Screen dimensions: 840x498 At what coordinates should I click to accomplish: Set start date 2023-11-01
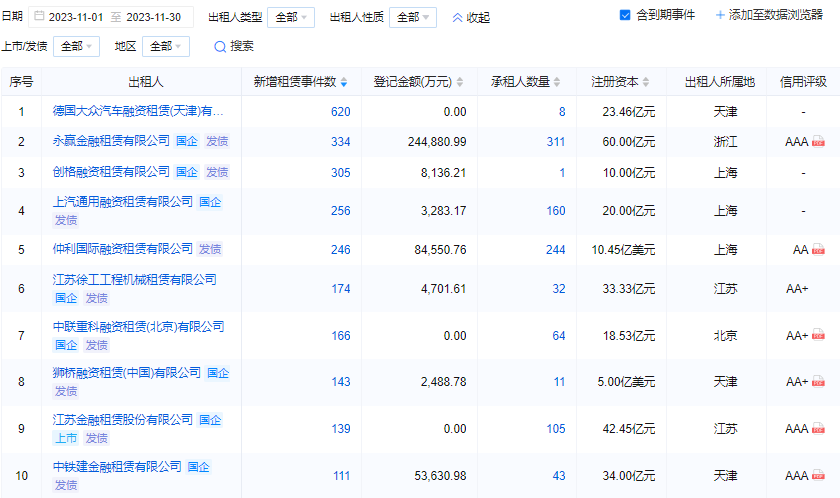pos(76,17)
